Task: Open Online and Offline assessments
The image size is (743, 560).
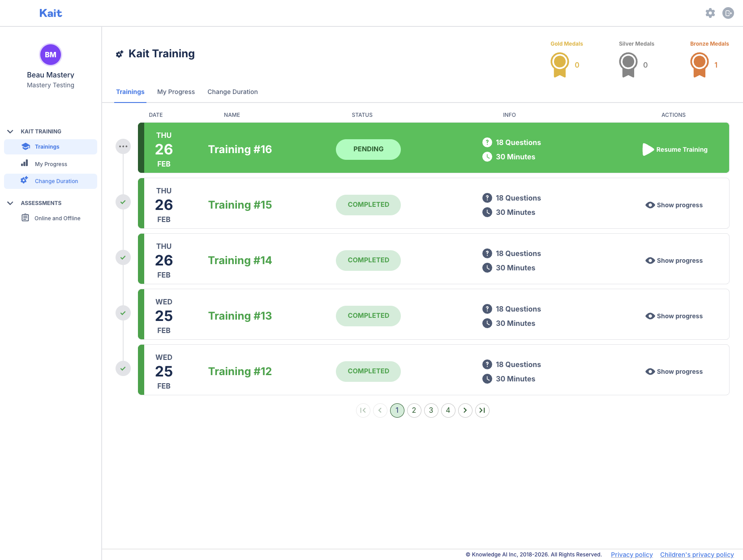Action: tap(51, 218)
